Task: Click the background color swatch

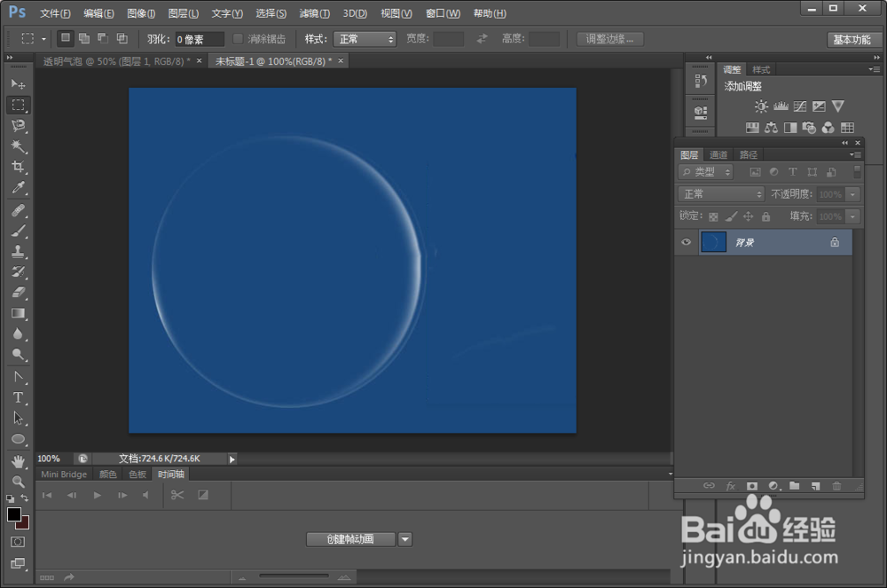Action: coord(24,524)
